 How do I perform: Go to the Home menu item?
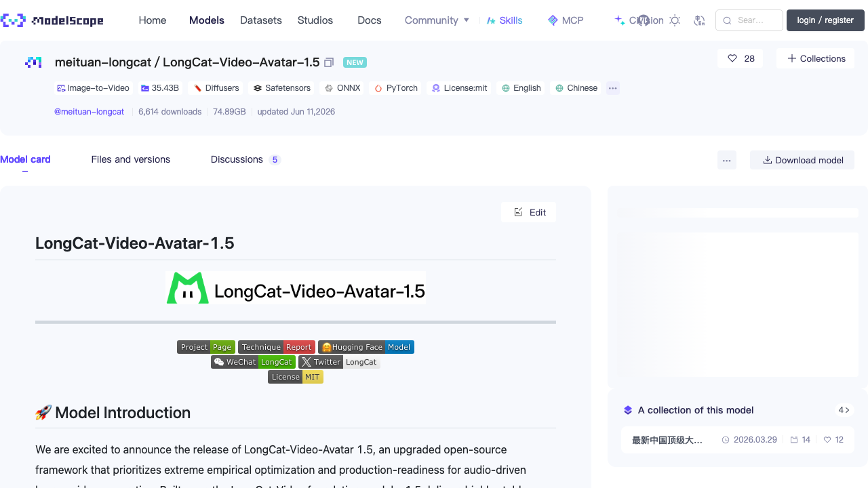click(x=153, y=20)
